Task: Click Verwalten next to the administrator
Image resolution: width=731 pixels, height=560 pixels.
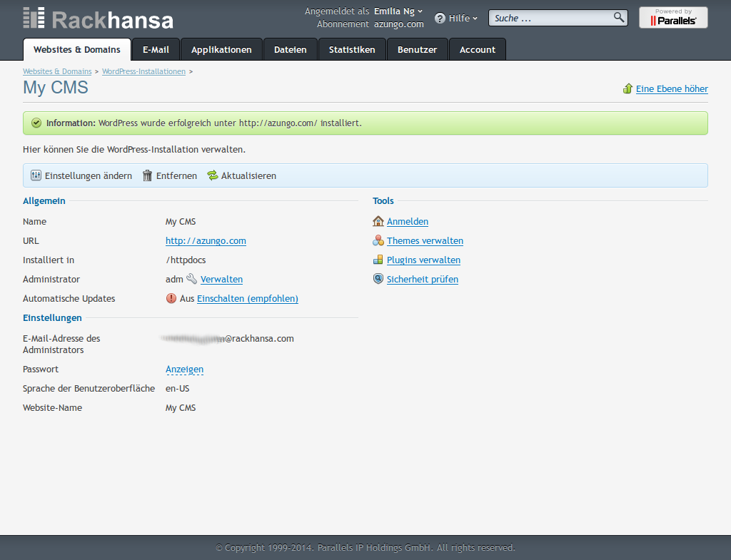Action: pyautogui.click(x=221, y=279)
